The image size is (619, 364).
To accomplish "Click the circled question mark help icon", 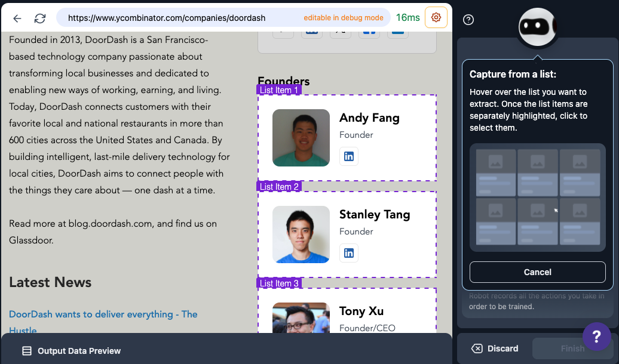I will coord(468,20).
